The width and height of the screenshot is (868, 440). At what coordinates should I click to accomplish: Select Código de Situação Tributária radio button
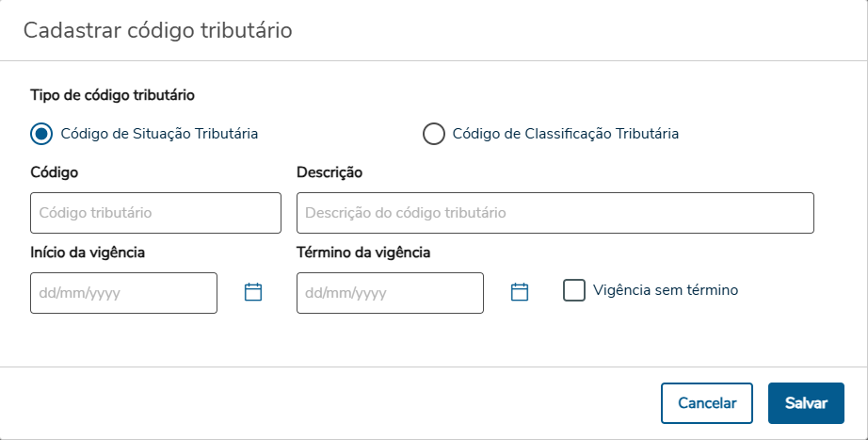click(x=41, y=134)
